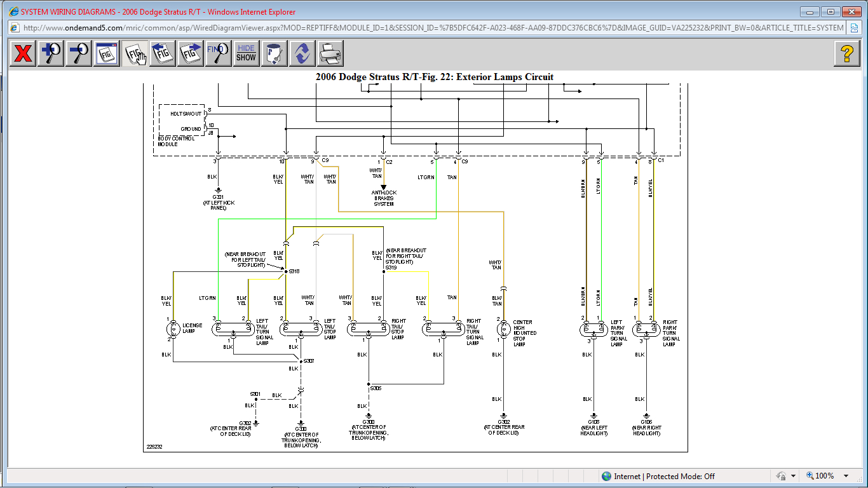Click the 'BODY CONTROL MODULE' label
The width and height of the screenshot is (868, 488).
(x=175, y=142)
